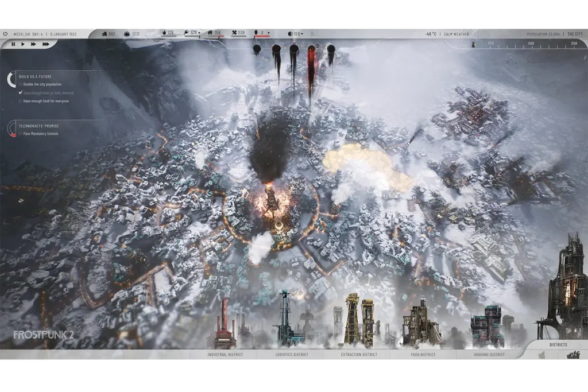Screen dimensions: 588x392
Task: Click the house shelter icon beside 156
Action: coord(210,33)
